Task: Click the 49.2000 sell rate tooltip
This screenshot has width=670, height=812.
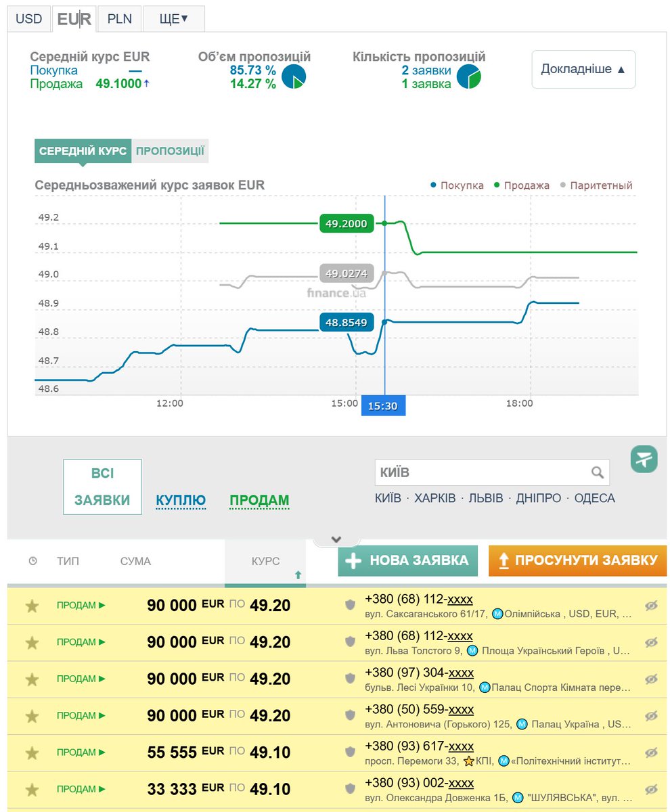Action: (347, 223)
